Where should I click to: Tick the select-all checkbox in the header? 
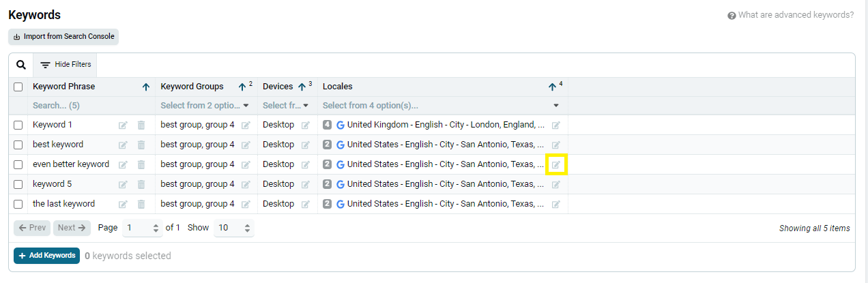18,87
